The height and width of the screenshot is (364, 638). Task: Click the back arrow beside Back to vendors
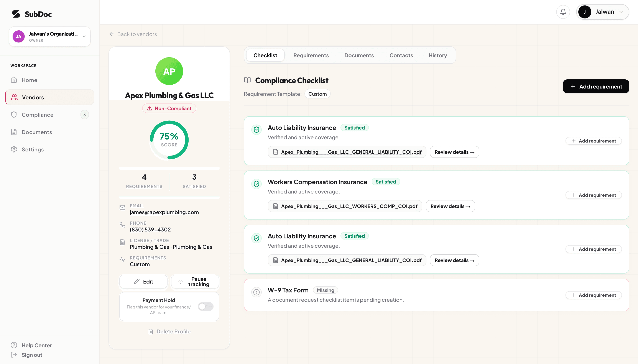pyautogui.click(x=112, y=34)
